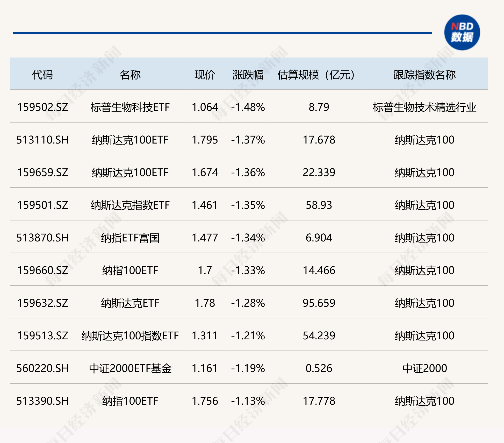Click the 标普生物技术精选行业 index name

(424, 107)
